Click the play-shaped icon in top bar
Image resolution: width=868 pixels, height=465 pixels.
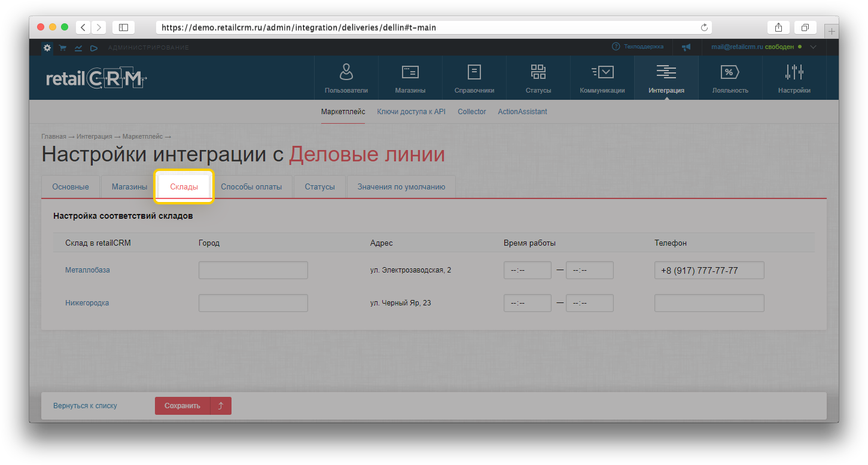[x=94, y=47]
